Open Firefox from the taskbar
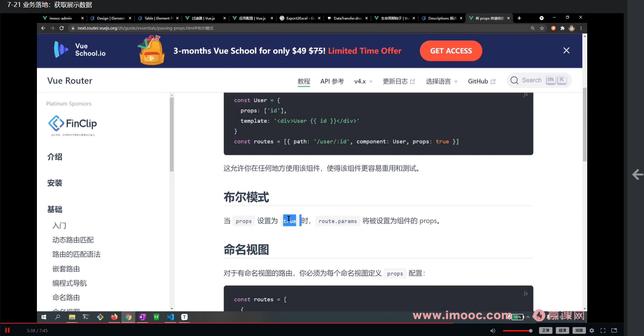The height and width of the screenshot is (336, 644). click(114, 317)
